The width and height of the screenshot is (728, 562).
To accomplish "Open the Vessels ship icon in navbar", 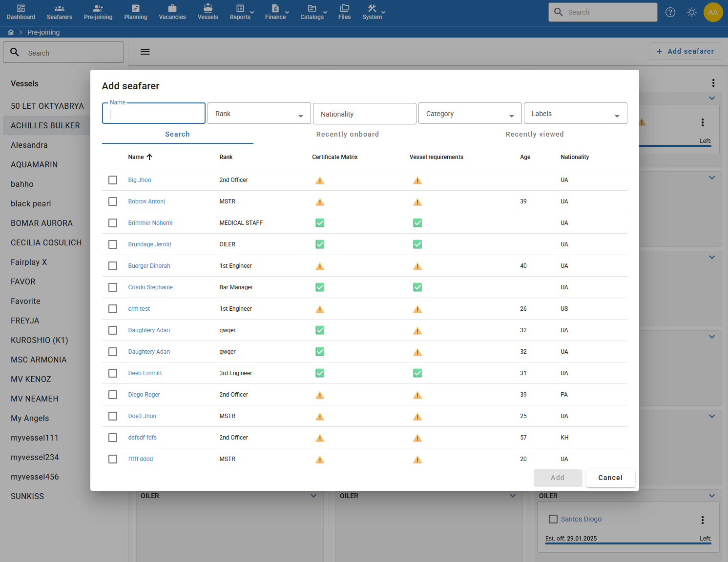I will tap(208, 8).
